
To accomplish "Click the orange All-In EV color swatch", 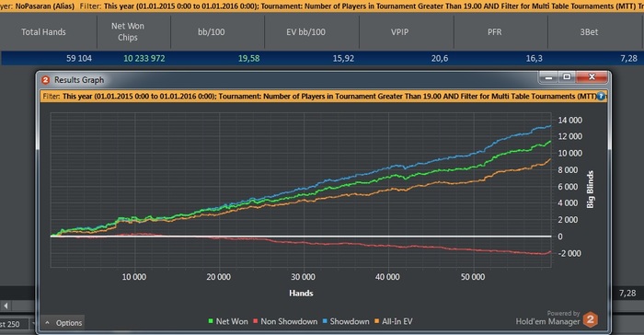I will 376,321.
